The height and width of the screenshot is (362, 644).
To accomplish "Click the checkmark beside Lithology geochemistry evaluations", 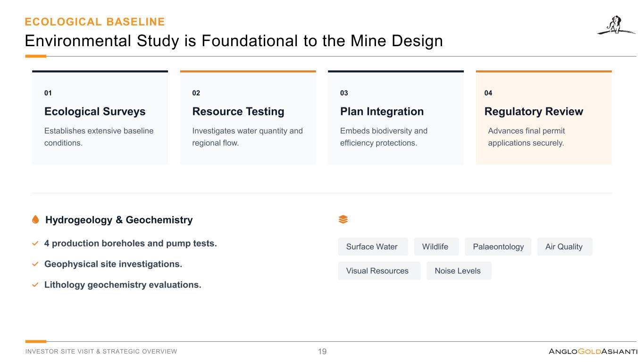I will (35, 285).
